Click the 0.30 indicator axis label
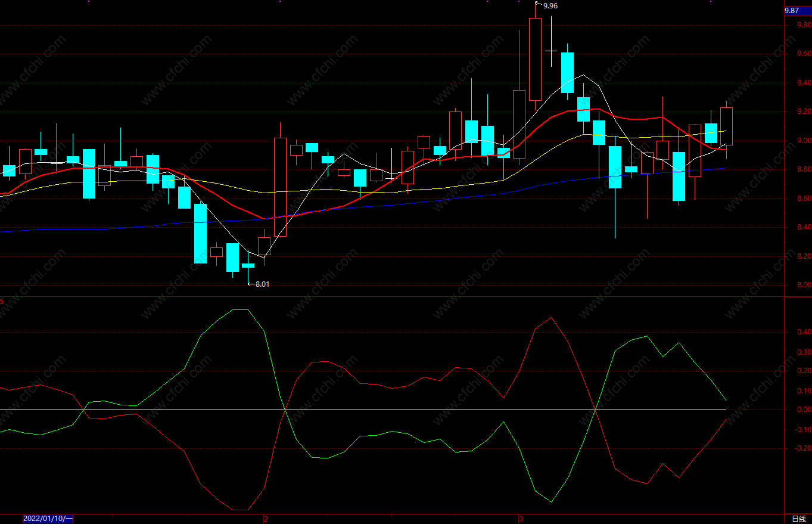812x524 pixels. pyautogui.click(x=804, y=352)
